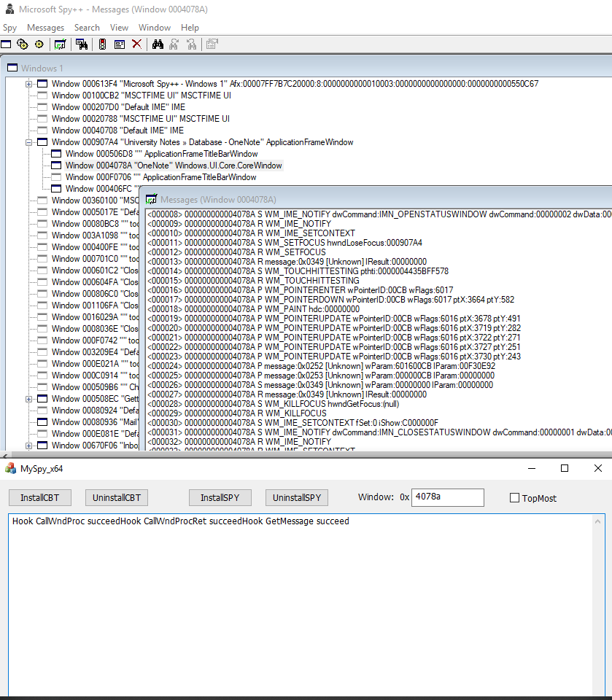Select Window 000F0706 ApplicationFrameTitleBarWindow row
The height and width of the screenshot is (700, 612).
pos(160,177)
